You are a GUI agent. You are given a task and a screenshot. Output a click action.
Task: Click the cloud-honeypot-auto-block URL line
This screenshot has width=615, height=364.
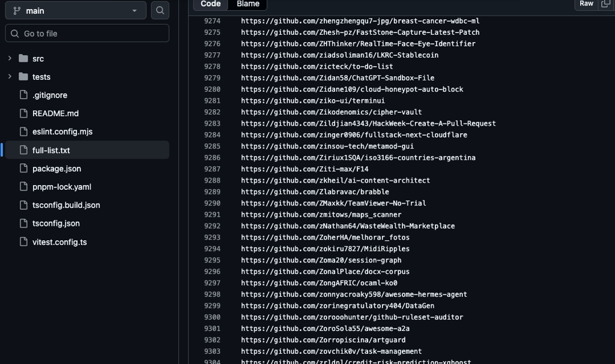point(352,89)
